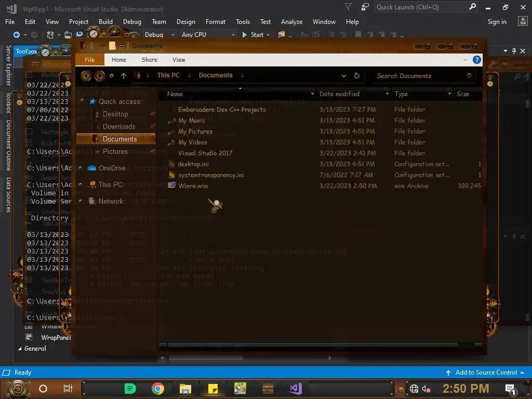Screen dimensions: 532x399
Task: Switch to the Explorer View tab
Action: pyautogui.click(x=179, y=60)
